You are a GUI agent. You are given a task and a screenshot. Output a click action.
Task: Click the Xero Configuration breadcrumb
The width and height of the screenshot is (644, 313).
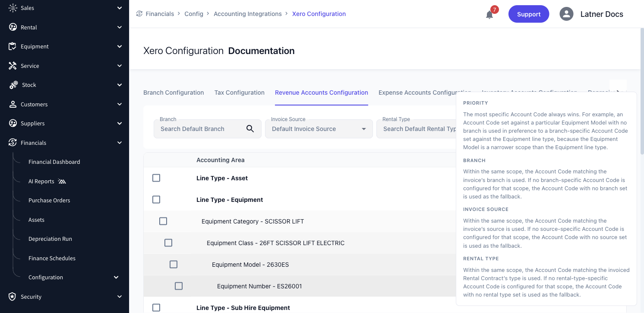pos(319,14)
